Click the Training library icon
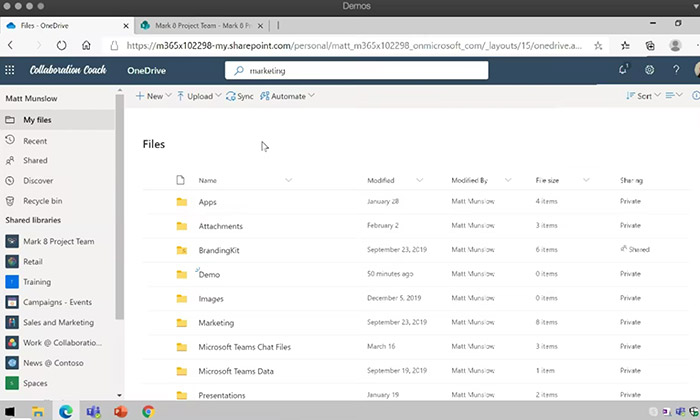Screen dimensions: 700x420 pos(12,282)
